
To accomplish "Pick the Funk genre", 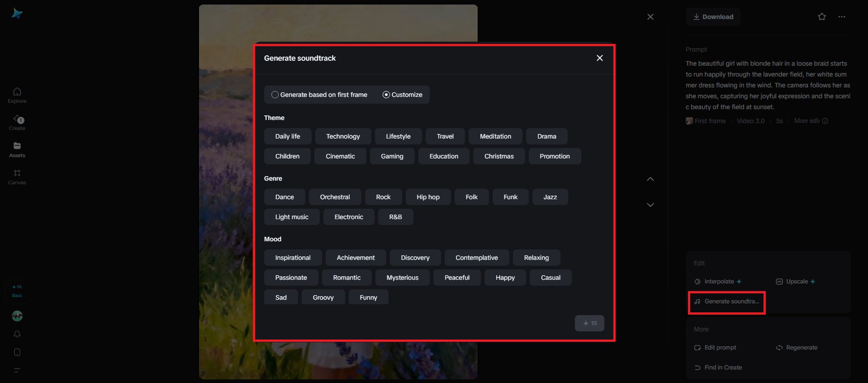I will coord(511,197).
